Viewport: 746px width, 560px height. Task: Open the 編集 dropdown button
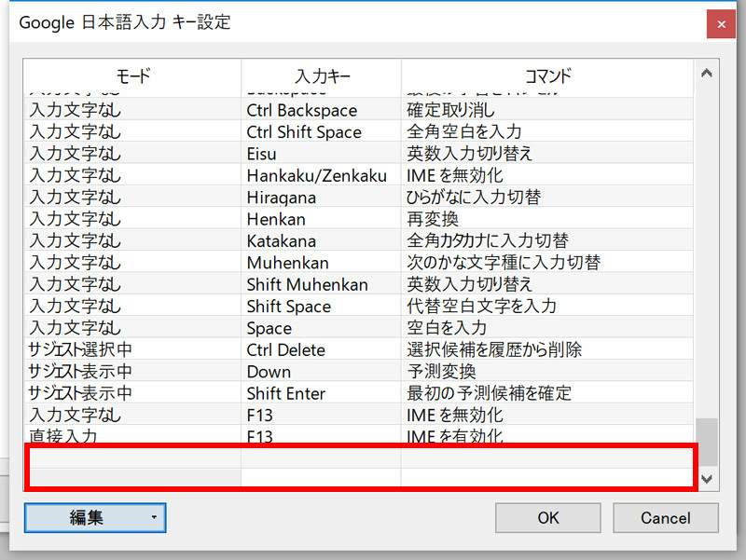(95, 518)
